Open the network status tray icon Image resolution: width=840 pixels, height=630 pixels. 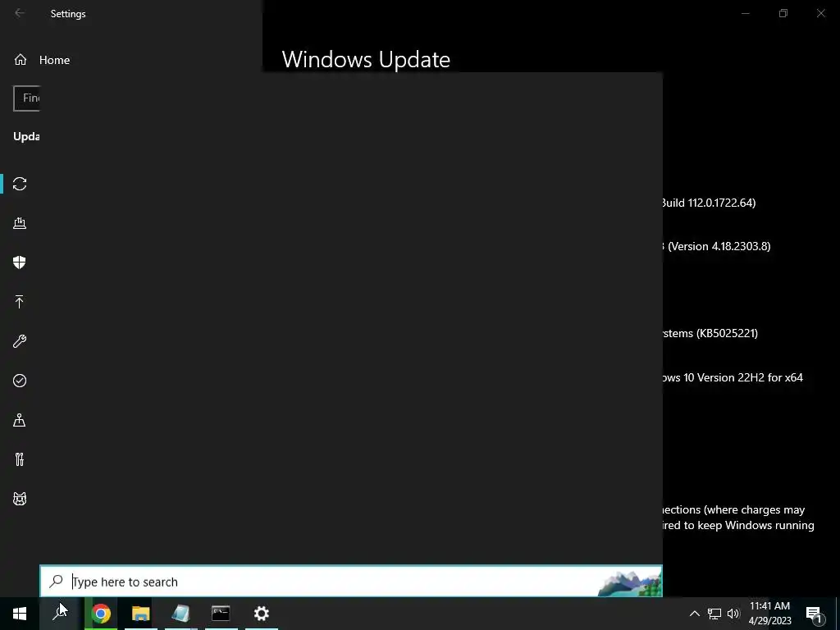(x=714, y=614)
